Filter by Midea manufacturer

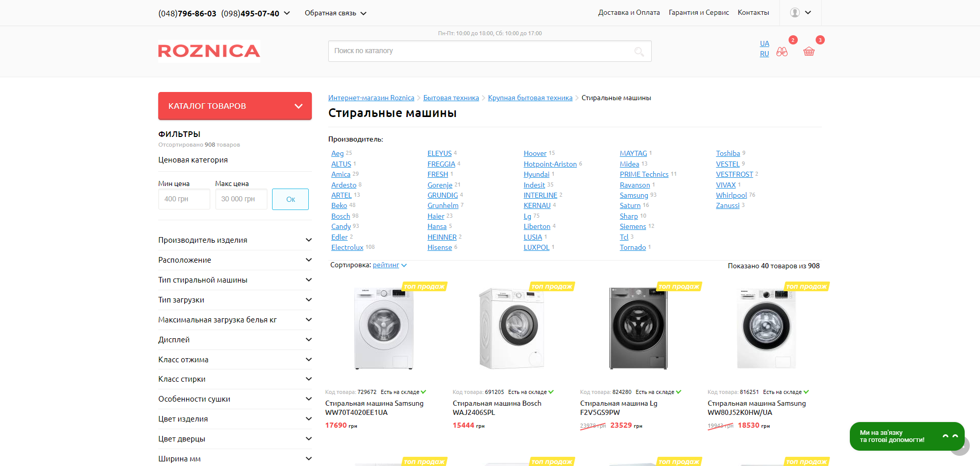click(629, 165)
